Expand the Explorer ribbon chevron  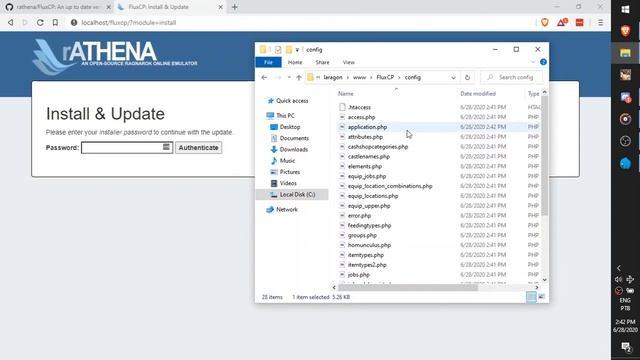(x=533, y=62)
